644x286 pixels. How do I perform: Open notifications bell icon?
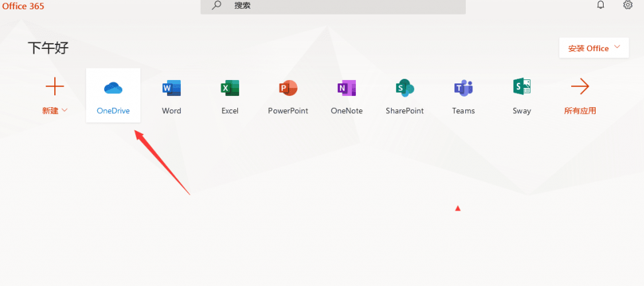[x=600, y=5]
